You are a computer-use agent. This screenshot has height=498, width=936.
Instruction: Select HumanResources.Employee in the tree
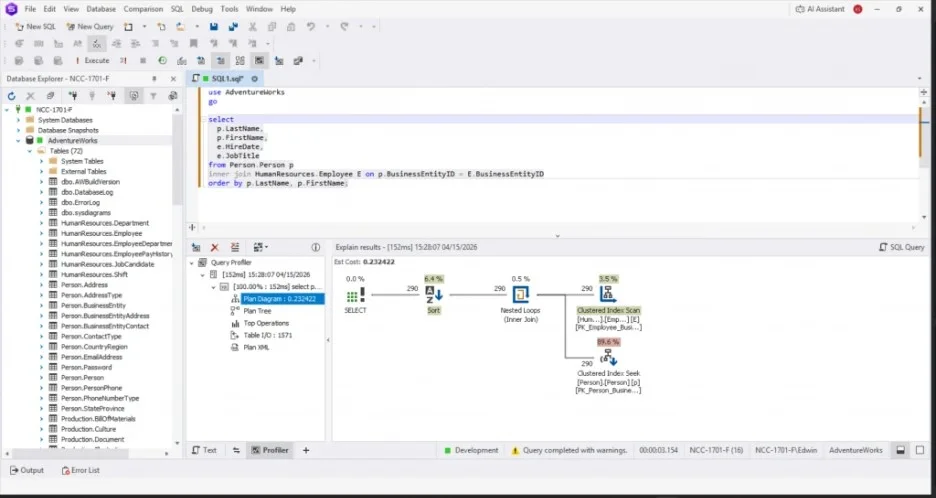tap(101, 233)
